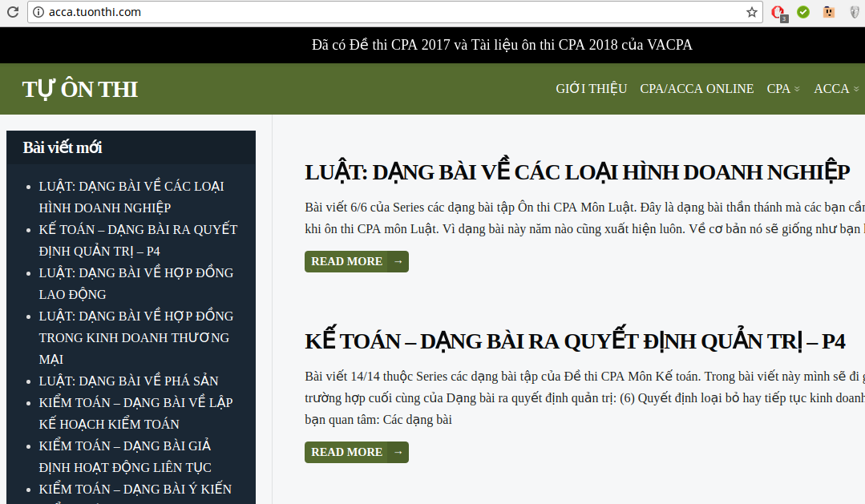Open the green checkmark extension icon
Screen dimensions: 865x504
[x=803, y=11]
